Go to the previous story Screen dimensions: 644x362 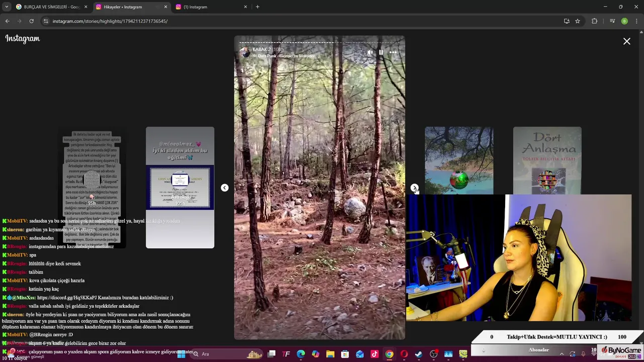point(224,188)
